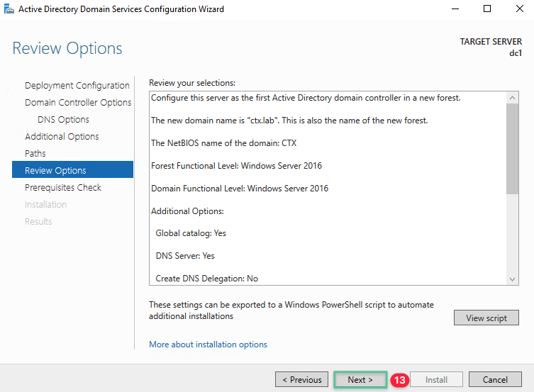Click 'Review your selections:' label

(192, 83)
